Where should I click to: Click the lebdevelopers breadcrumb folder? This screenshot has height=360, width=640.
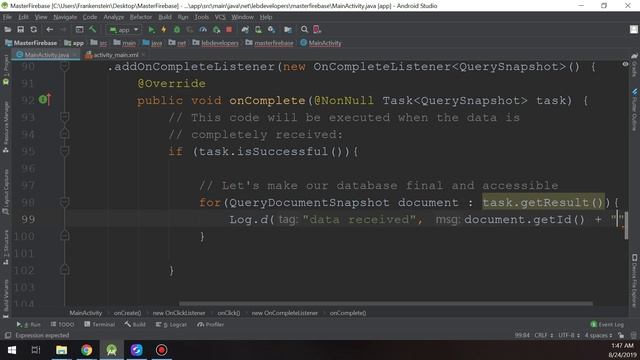coord(216,43)
